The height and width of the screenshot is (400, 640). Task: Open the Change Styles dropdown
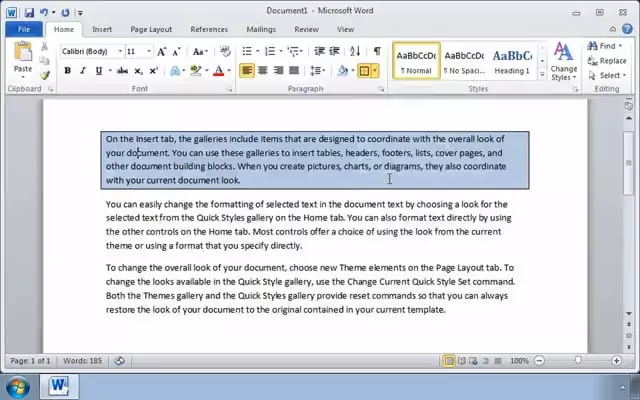563,61
